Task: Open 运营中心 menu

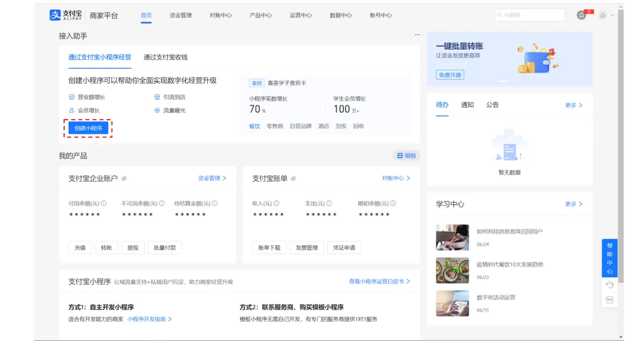Action: [301, 15]
